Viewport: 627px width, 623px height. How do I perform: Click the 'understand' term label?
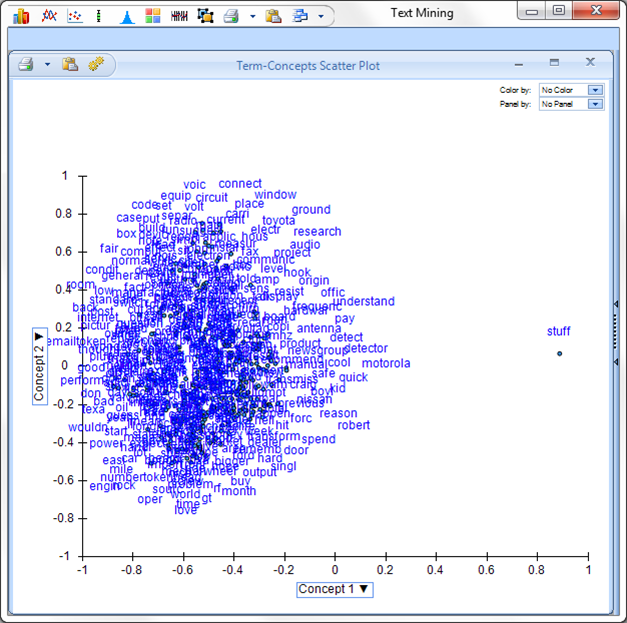(363, 301)
